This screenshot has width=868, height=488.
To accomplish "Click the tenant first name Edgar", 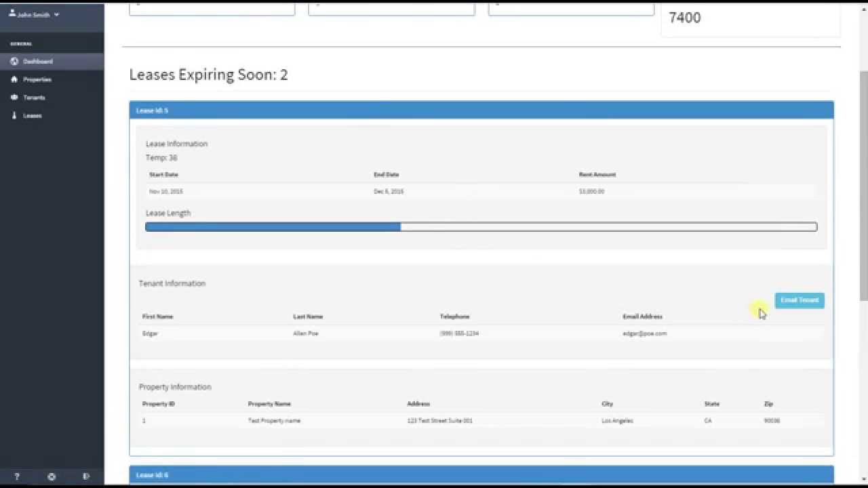I will point(150,333).
